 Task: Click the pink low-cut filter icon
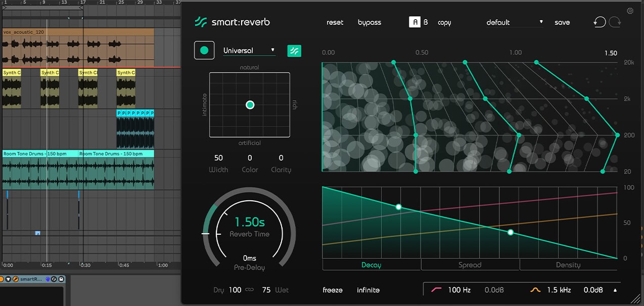pyautogui.click(x=436, y=290)
